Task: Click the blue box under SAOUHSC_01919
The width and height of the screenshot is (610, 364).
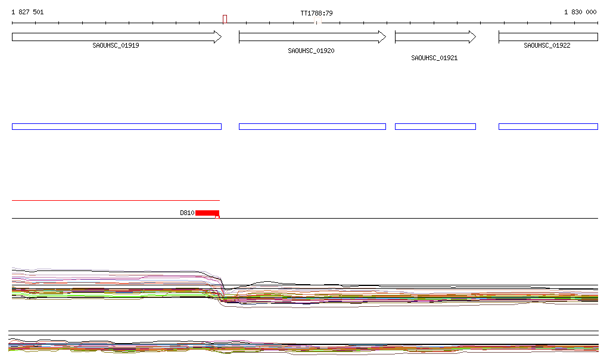Action: (x=117, y=127)
